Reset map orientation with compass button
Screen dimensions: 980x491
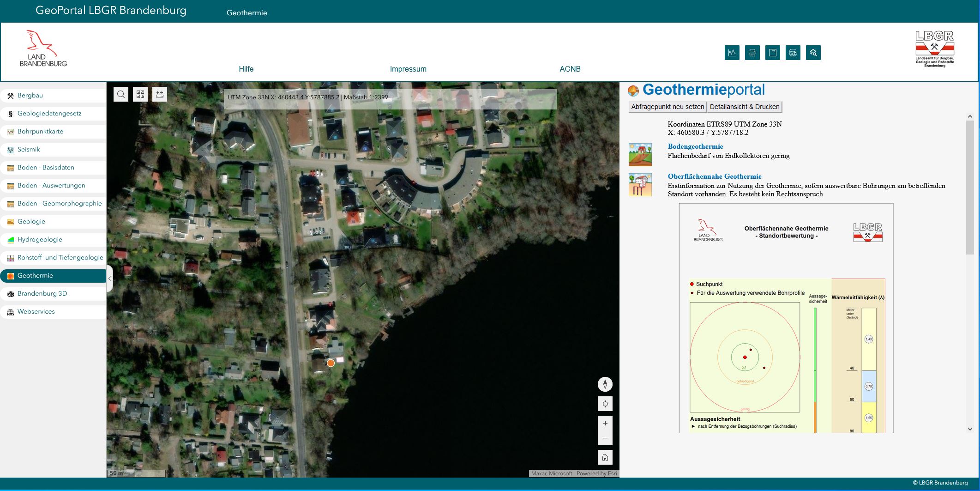tap(605, 384)
